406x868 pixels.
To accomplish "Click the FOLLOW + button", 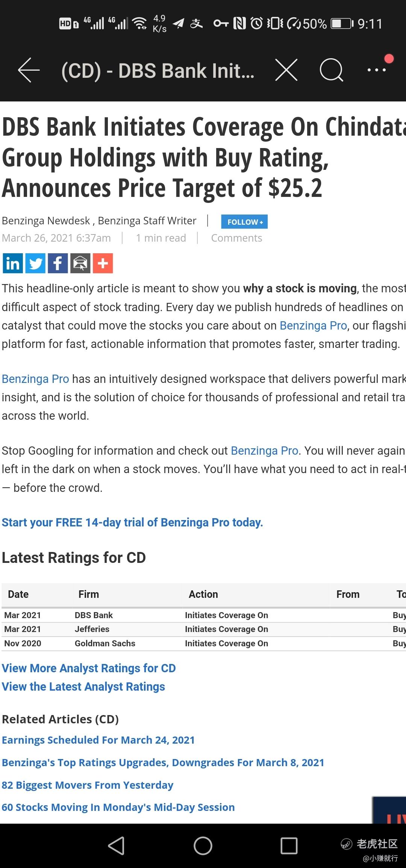I will [x=244, y=222].
